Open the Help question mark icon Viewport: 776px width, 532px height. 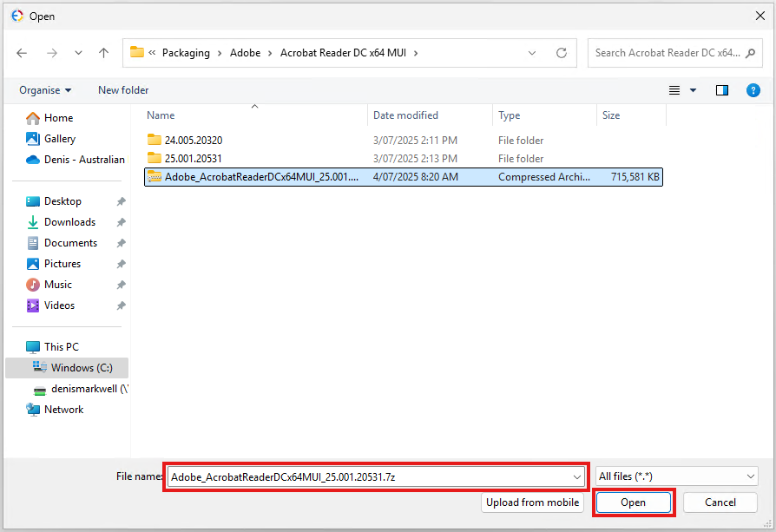(753, 90)
